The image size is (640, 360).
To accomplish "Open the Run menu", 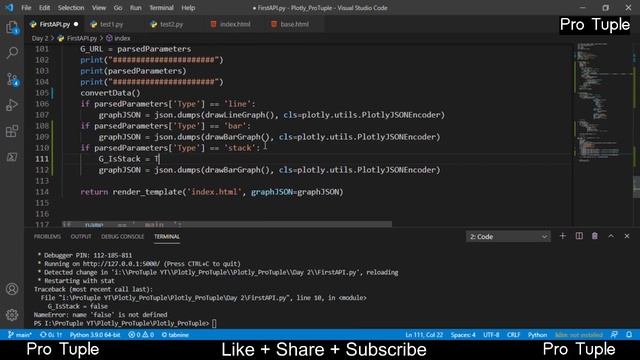I will coord(136,8).
